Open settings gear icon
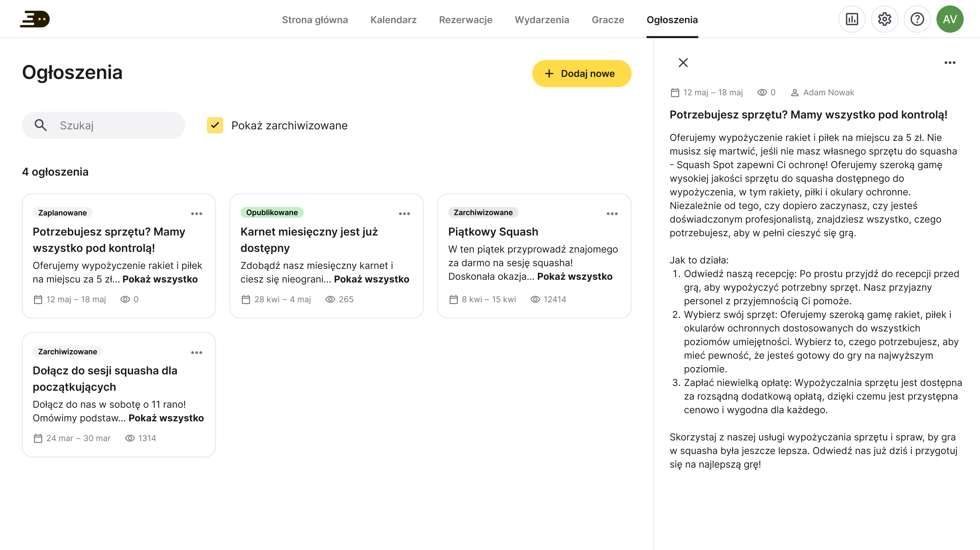Image resolution: width=980 pixels, height=550 pixels. 884,19
